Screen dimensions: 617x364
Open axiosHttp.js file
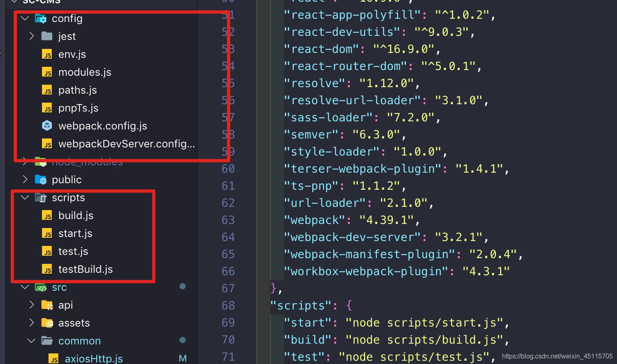click(94, 359)
